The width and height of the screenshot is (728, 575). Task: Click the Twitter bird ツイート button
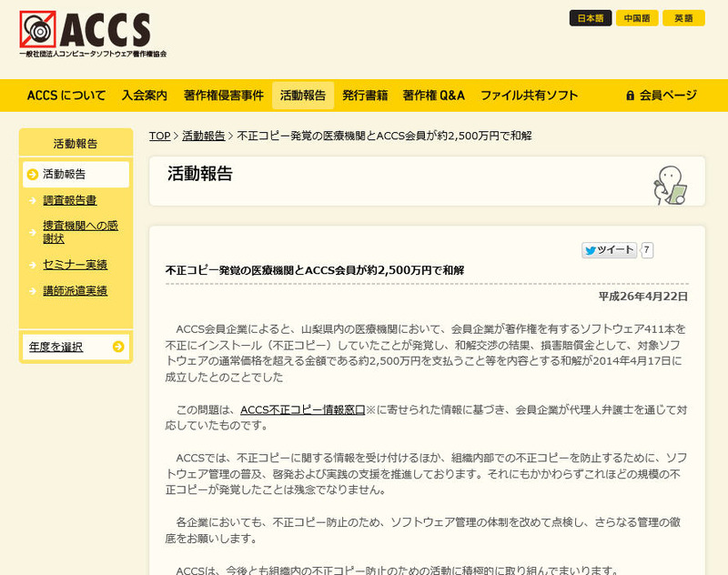coord(609,250)
